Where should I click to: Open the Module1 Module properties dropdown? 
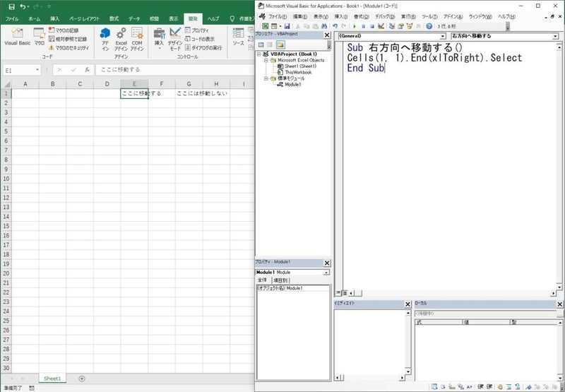[x=326, y=273]
